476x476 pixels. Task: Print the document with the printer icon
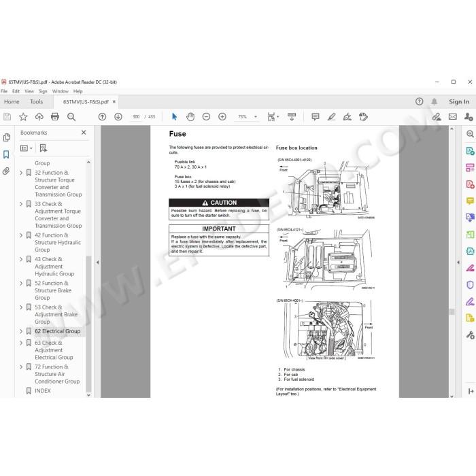[55, 117]
